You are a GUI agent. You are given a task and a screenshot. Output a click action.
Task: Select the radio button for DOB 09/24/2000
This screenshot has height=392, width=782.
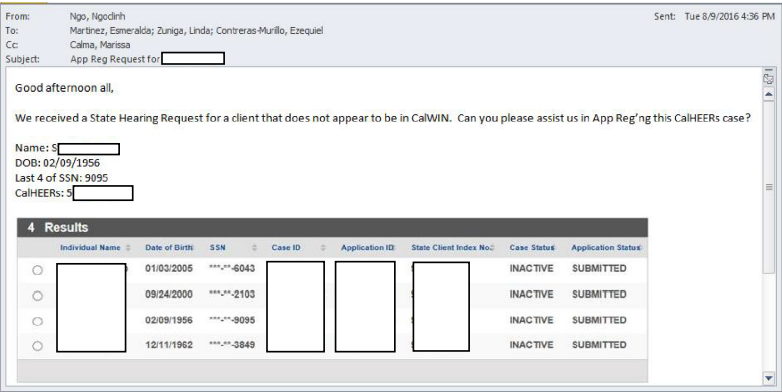(x=37, y=296)
